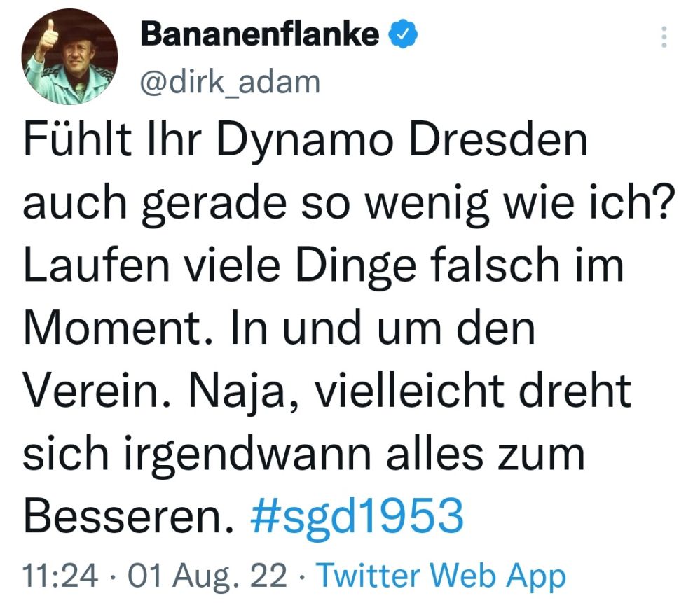Image resolution: width=700 pixels, height=603 pixels.
Task: Click the blue verified checkmark badge
Action: coord(404,35)
